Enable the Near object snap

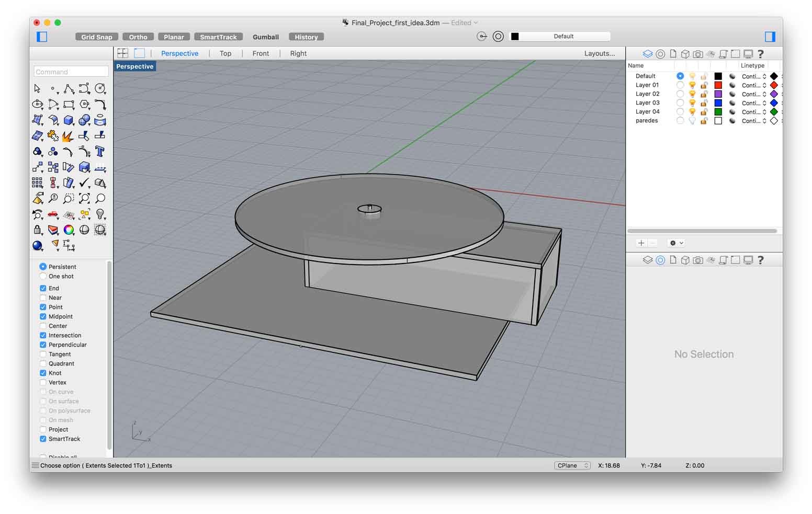[x=43, y=298]
